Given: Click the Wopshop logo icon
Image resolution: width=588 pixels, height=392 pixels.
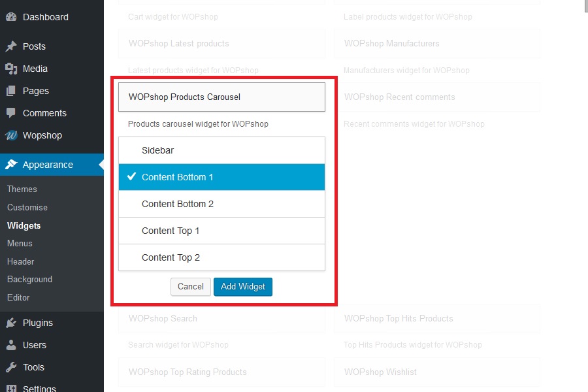Looking at the screenshot, I should click(11, 135).
